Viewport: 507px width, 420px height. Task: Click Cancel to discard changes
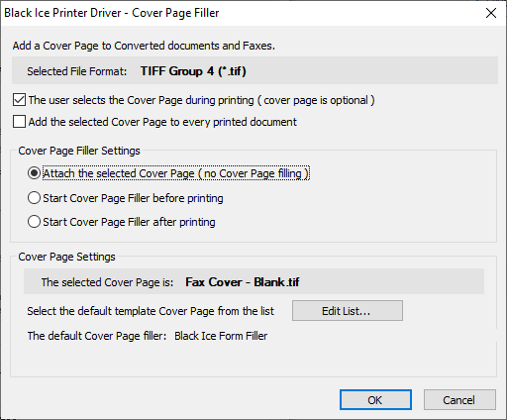pos(459,400)
